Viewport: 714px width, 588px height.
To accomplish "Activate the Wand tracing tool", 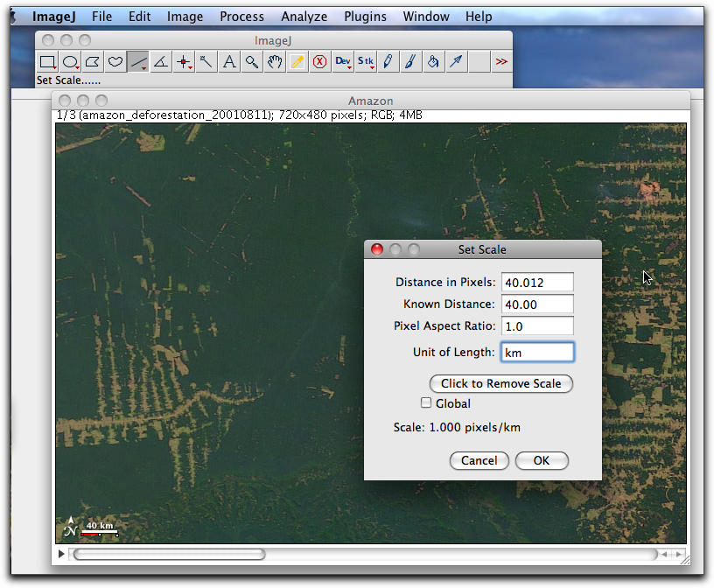I will click(206, 61).
